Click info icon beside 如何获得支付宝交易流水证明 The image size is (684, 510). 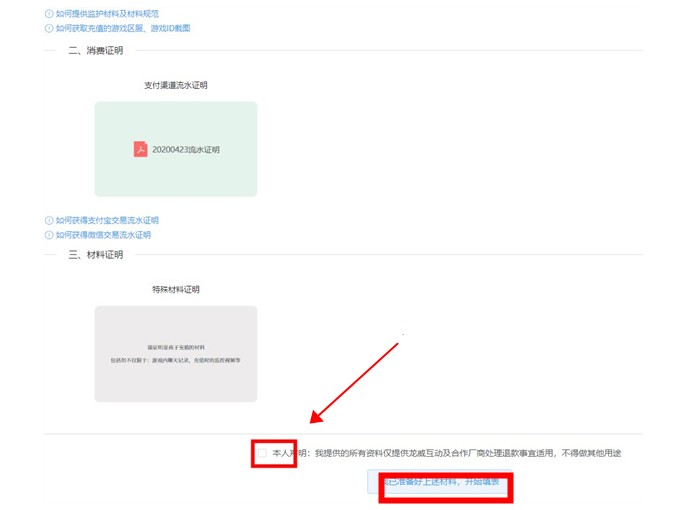(x=49, y=220)
